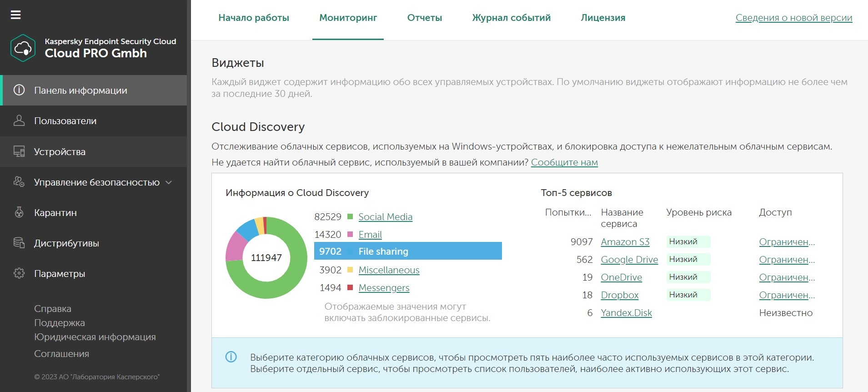Open Юридическая информация link
868x392 pixels.
click(95, 337)
